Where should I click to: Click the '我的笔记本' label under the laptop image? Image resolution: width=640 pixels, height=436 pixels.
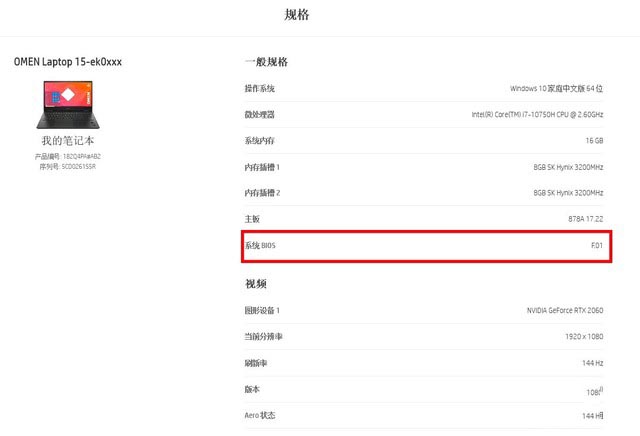[68, 141]
